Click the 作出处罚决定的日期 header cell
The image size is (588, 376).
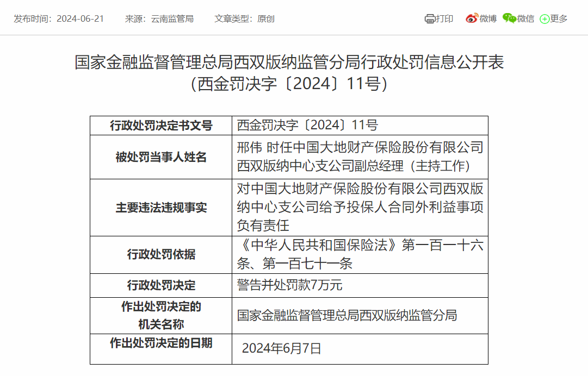[x=161, y=349]
